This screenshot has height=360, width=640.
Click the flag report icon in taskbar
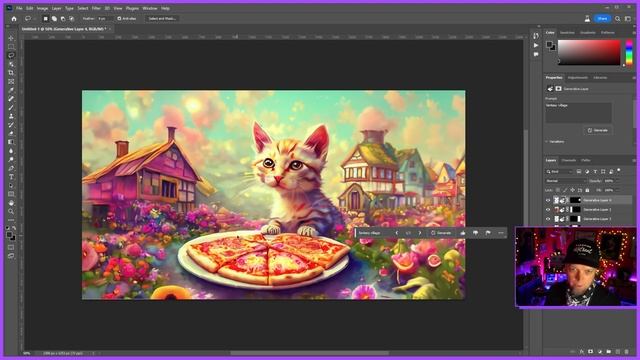click(488, 233)
